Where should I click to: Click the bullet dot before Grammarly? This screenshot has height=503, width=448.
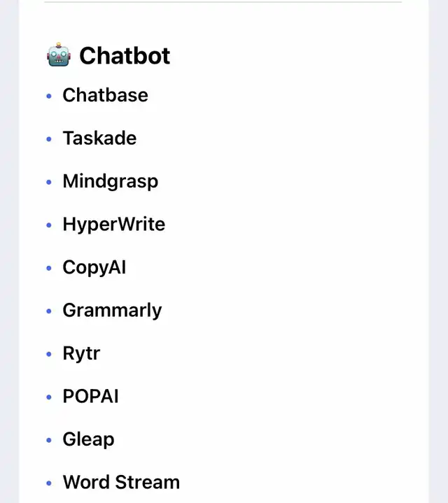coord(49,311)
